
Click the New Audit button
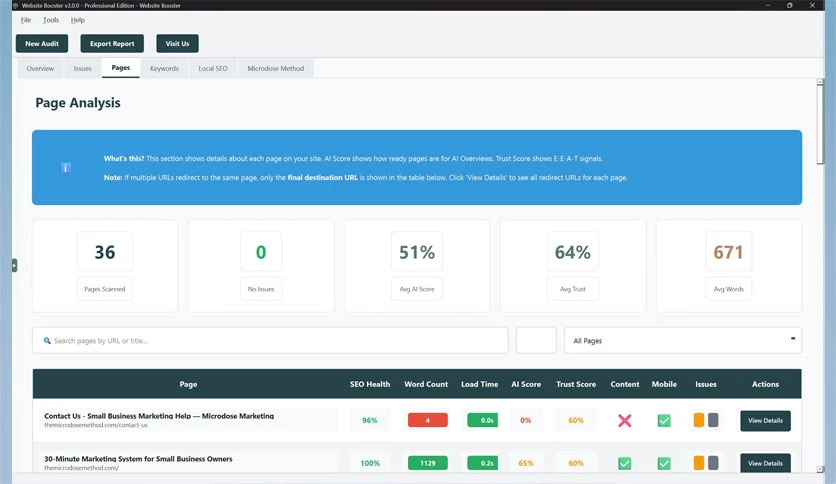coord(42,44)
